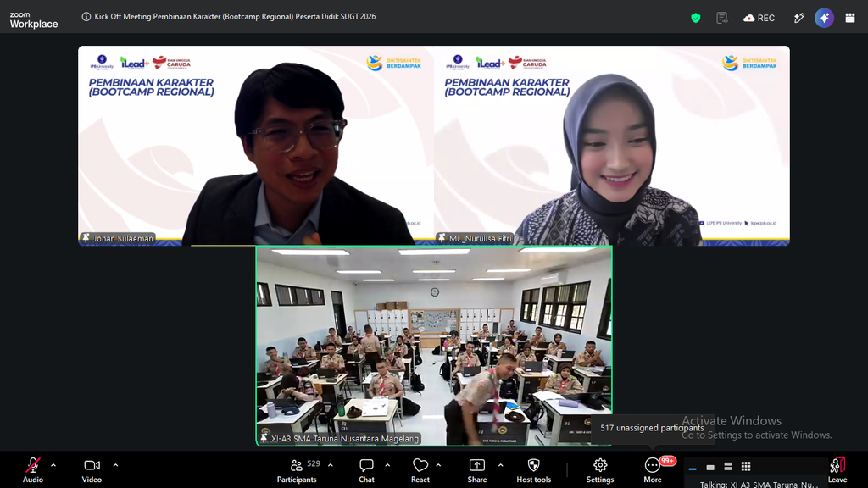This screenshot has width=868, height=488.
Task: Select the XI-A3 SMA Taruna Nusantara video tile
Action: tap(434, 346)
